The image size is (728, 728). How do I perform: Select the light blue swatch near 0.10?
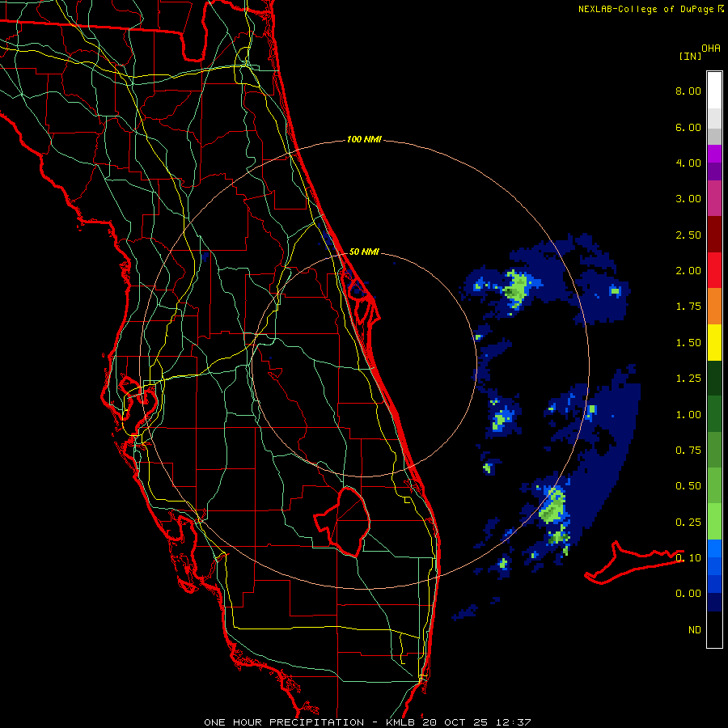pyautogui.click(x=714, y=548)
